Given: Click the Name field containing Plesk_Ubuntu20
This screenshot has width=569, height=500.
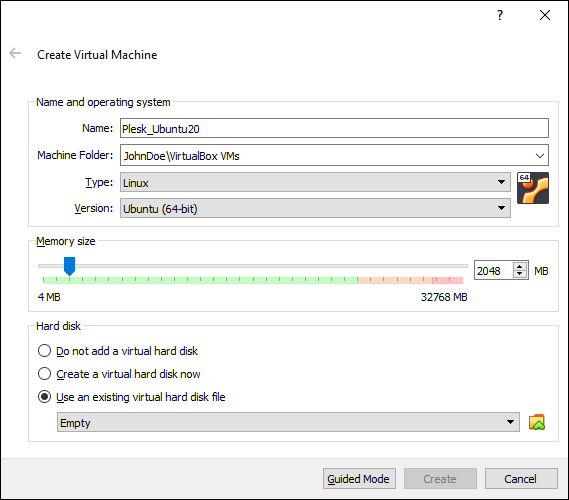Looking at the screenshot, I should (x=334, y=128).
